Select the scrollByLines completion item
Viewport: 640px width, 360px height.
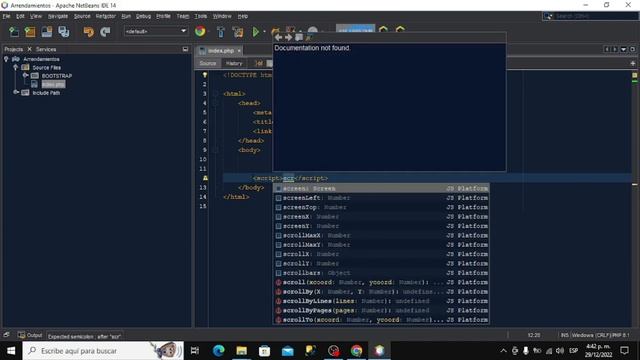coord(381,301)
